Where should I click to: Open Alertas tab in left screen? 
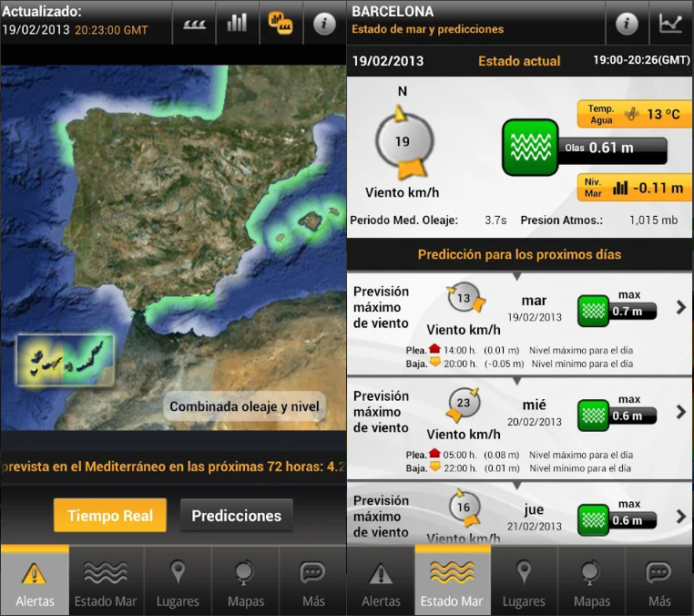point(35,580)
